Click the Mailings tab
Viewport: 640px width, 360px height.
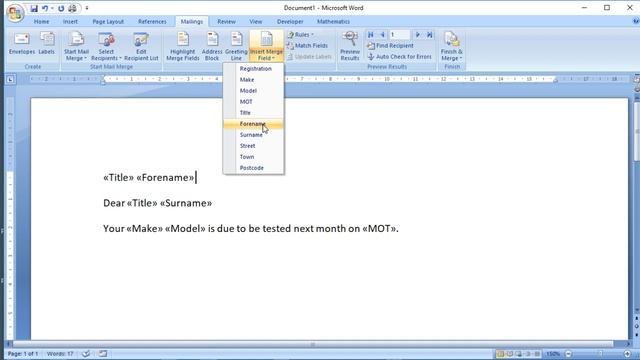point(192,22)
